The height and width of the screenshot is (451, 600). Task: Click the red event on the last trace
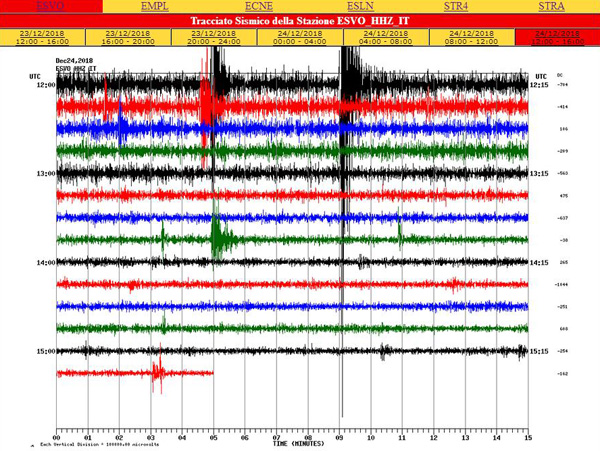tap(156, 373)
